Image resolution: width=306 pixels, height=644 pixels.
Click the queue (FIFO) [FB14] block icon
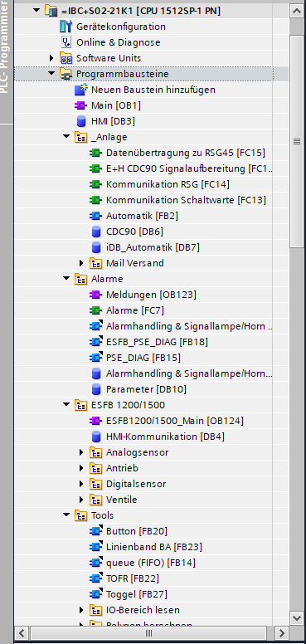tap(96, 563)
